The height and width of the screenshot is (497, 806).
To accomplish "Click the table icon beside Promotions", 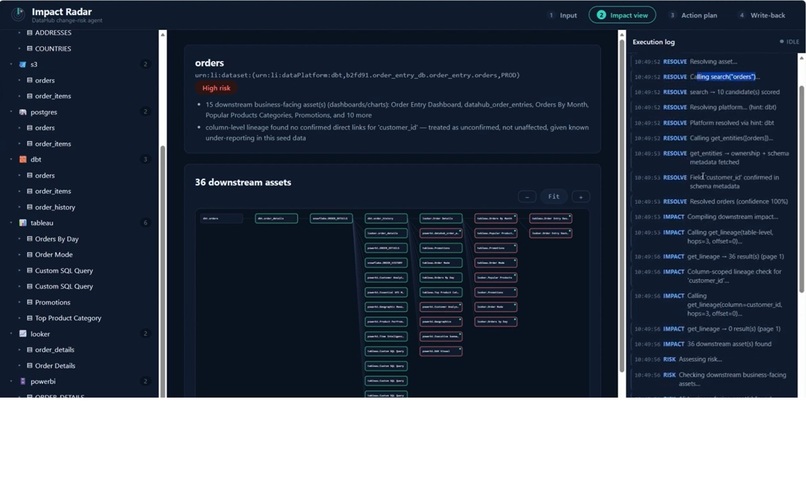I will click(29, 302).
